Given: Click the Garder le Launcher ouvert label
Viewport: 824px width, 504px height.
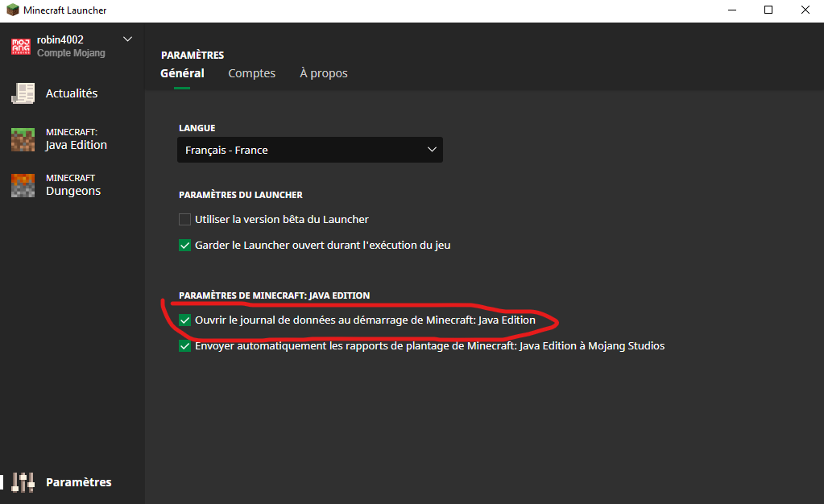Looking at the screenshot, I should (x=323, y=245).
